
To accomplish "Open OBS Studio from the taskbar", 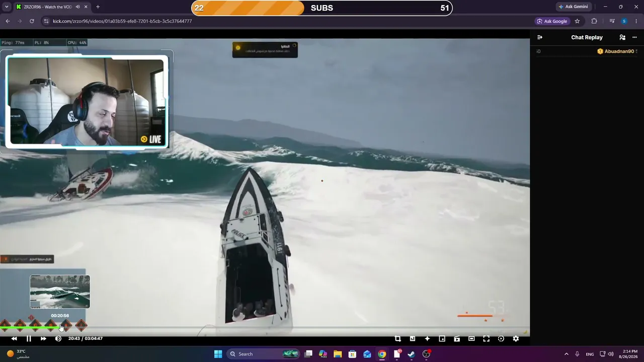I will tap(427, 354).
